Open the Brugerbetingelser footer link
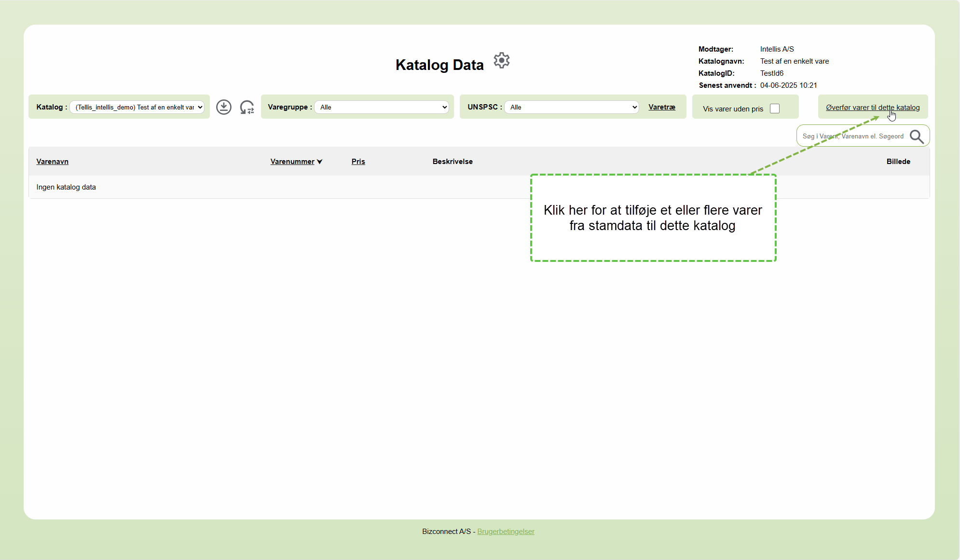This screenshot has height=560, width=960. tap(506, 532)
